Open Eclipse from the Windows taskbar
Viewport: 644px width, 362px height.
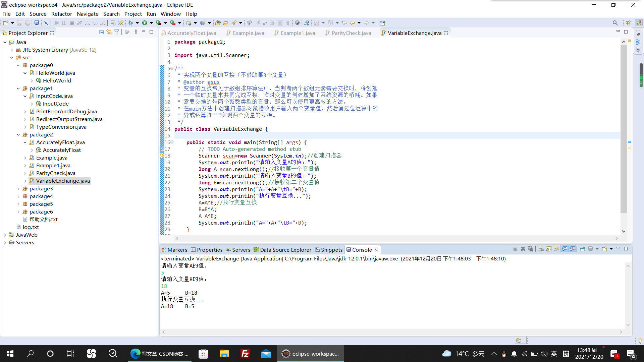tap(310, 354)
